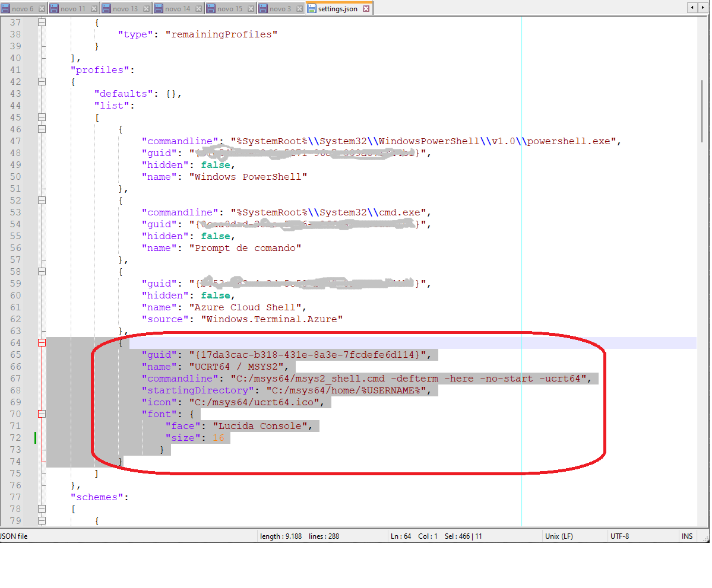The image size is (712, 588).
Task: Close the novo 6 tab
Action: [40, 9]
